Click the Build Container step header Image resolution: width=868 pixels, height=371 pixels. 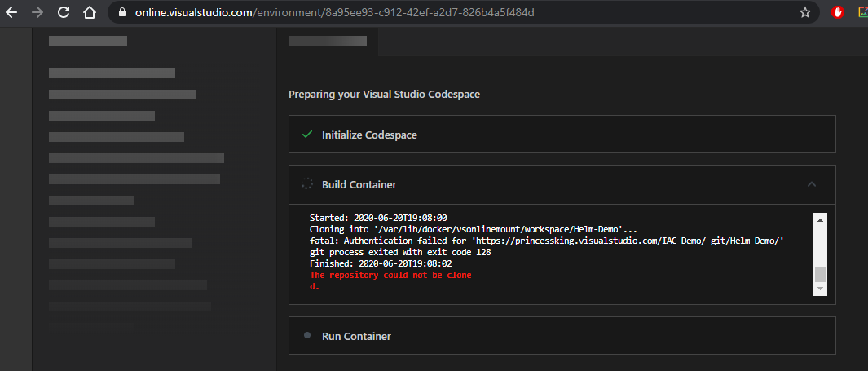pyautogui.click(x=562, y=184)
